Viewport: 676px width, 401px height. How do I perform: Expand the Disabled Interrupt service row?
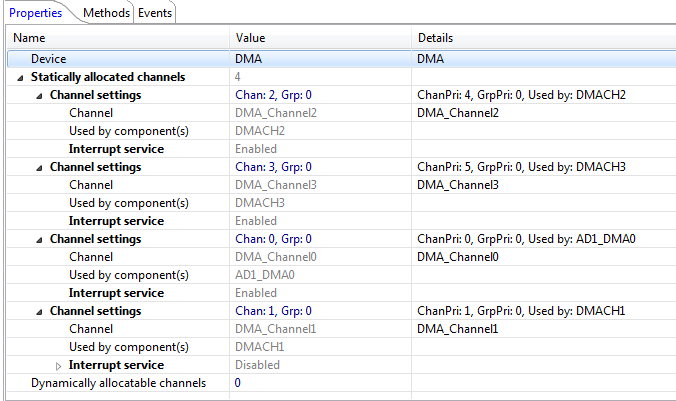click(x=58, y=365)
